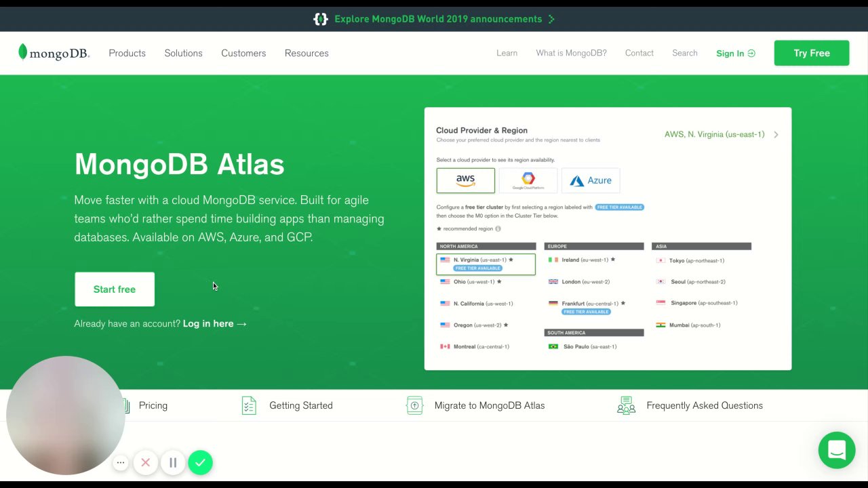This screenshot has height=488, width=868.
Task: Select the AWS cloud provider tile
Action: [x=465, y=180]
